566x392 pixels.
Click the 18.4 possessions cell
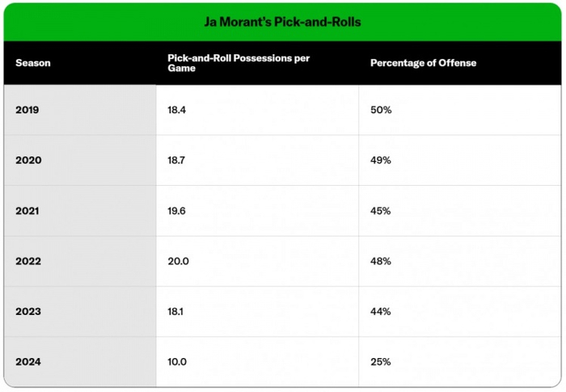(x=176, y=110)
